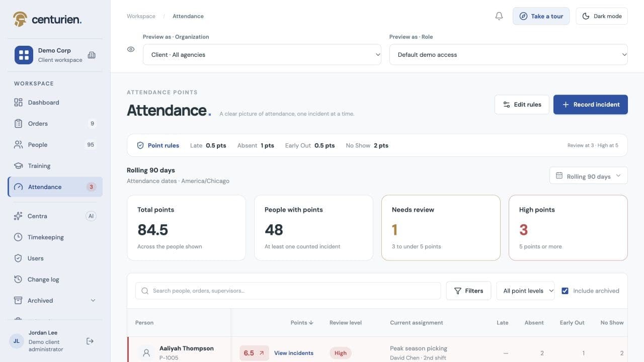
Task: Click View incidents for Aaliyah Thompson
Action: coord(294,353)
